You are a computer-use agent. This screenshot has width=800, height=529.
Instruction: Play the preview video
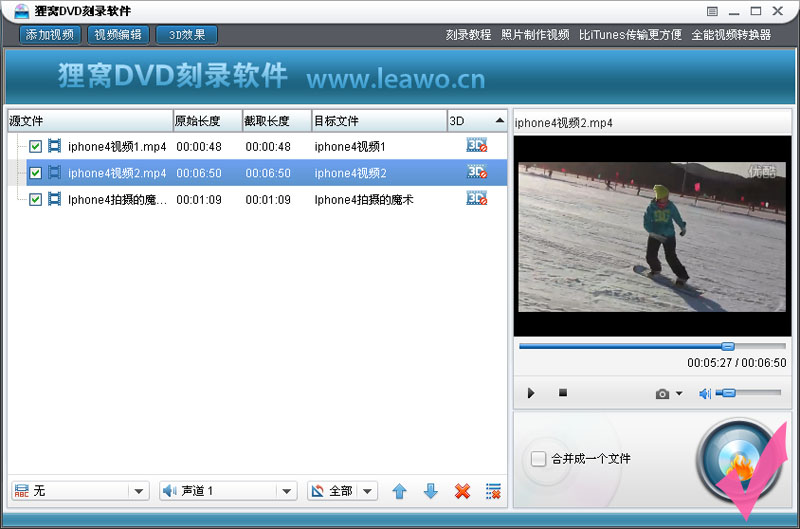(531, 393)
